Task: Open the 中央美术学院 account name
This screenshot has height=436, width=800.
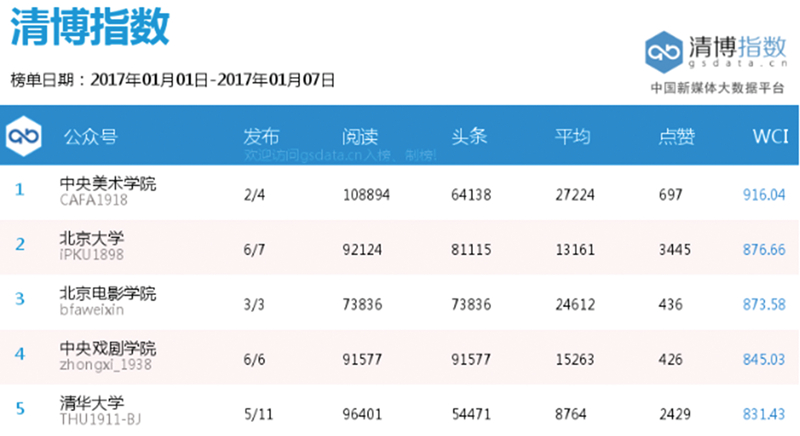Action: pyautogui.click(x=108, y=183)
